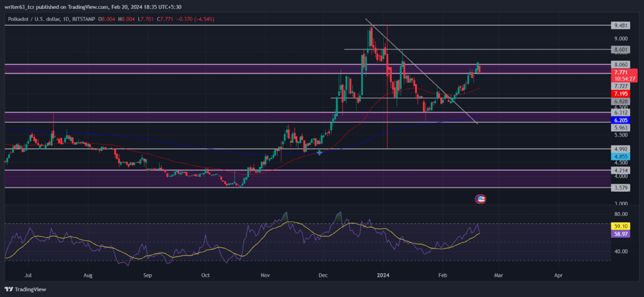Click the Apr label on time axis

(x=558, y=274)
